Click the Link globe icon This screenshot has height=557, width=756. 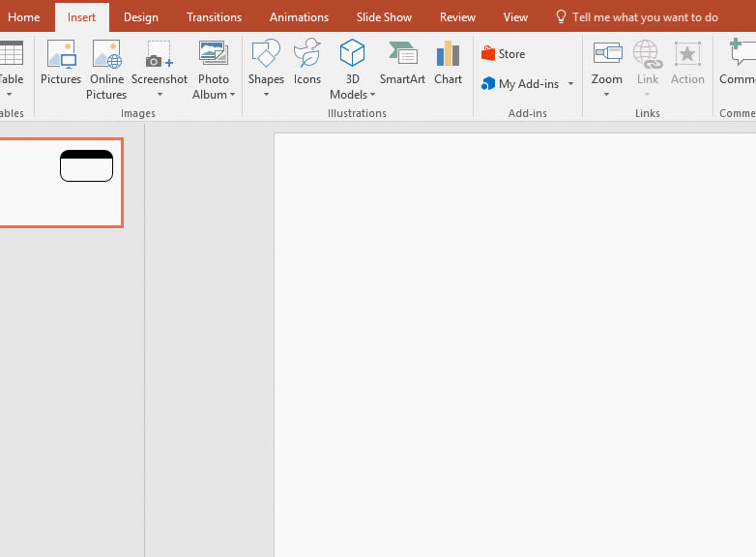click(x=648, y=54)
